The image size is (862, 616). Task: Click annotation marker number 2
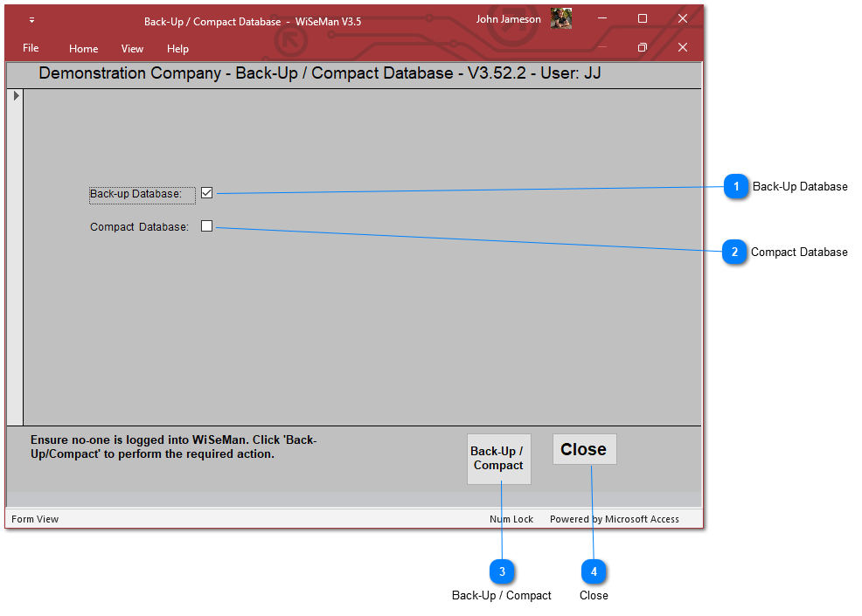pos(734,253)
